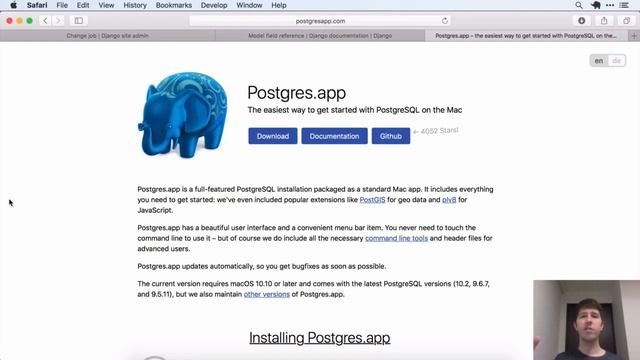Click the Installing Postgres.app heading link

pyautogui.click(x=320, y=338)
